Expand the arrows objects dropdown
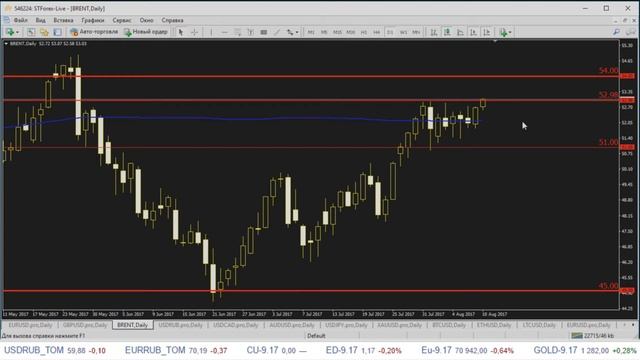The image size is (640, 360). pos(297,32)
